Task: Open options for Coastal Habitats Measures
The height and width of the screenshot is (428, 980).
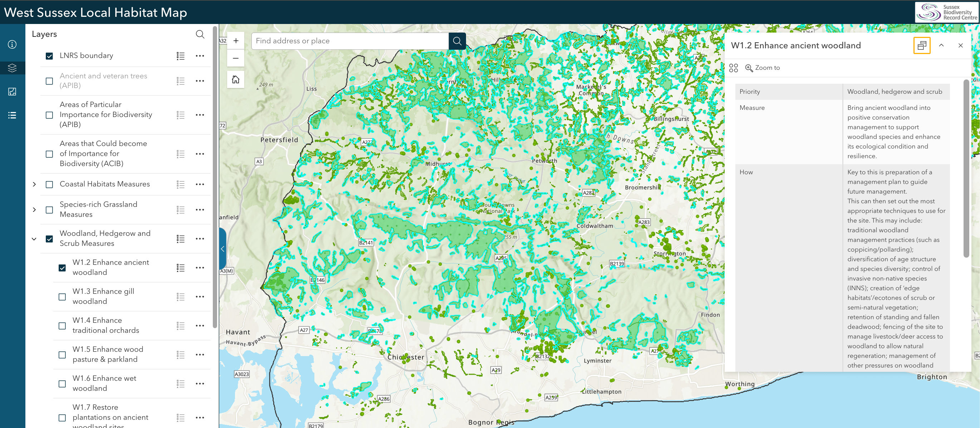Action: click(x=200, y=184)
